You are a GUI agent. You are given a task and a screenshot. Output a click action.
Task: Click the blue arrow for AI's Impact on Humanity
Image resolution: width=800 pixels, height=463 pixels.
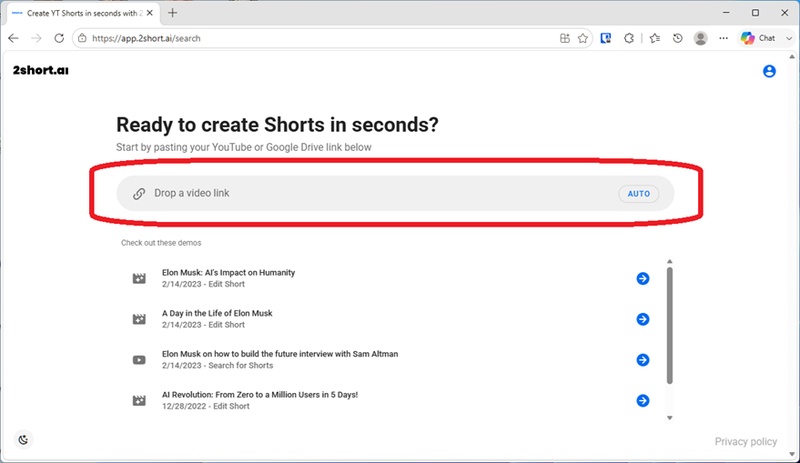643,278
